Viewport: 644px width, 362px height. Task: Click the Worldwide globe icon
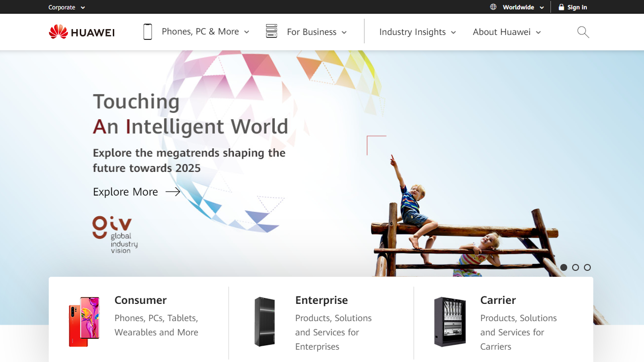point(493,7)
